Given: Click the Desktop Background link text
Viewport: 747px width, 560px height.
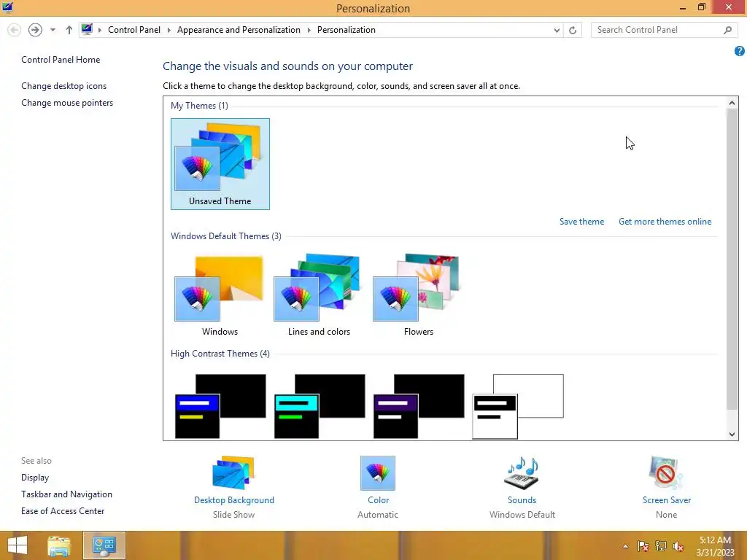Looking at the screenshot, I should 234,500.
